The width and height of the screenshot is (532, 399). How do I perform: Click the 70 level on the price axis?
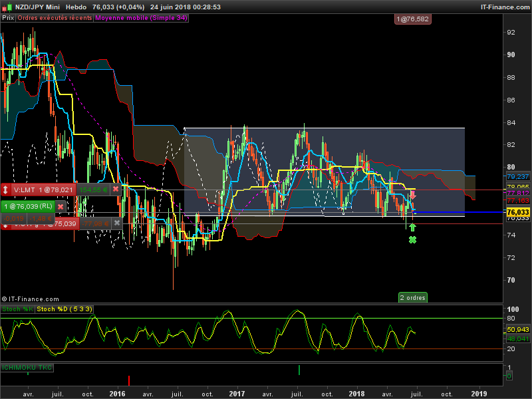[x=511, y=280]
